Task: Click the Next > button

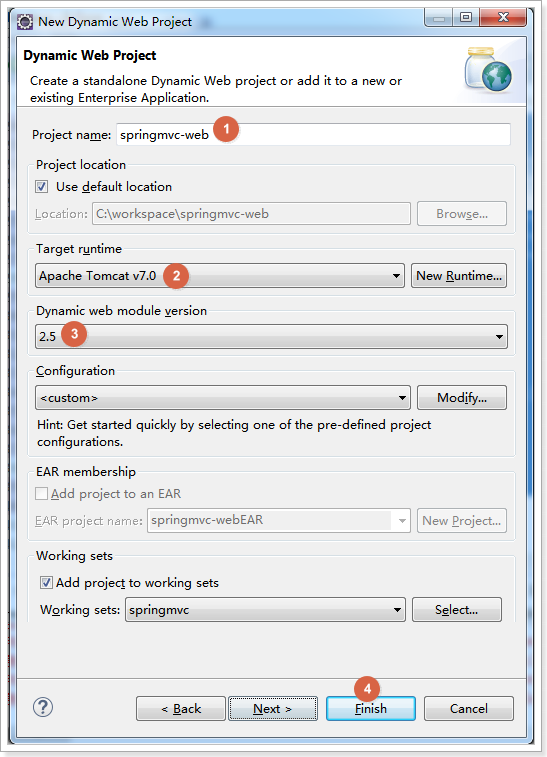Action: coord(273,709)
